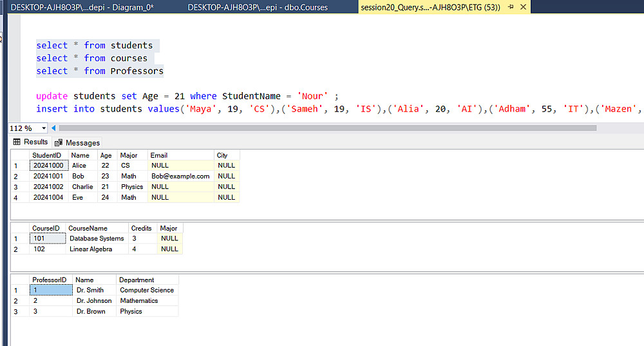Select Alice's age value 22
644x346 pixels.
click(x=107, y=166)
